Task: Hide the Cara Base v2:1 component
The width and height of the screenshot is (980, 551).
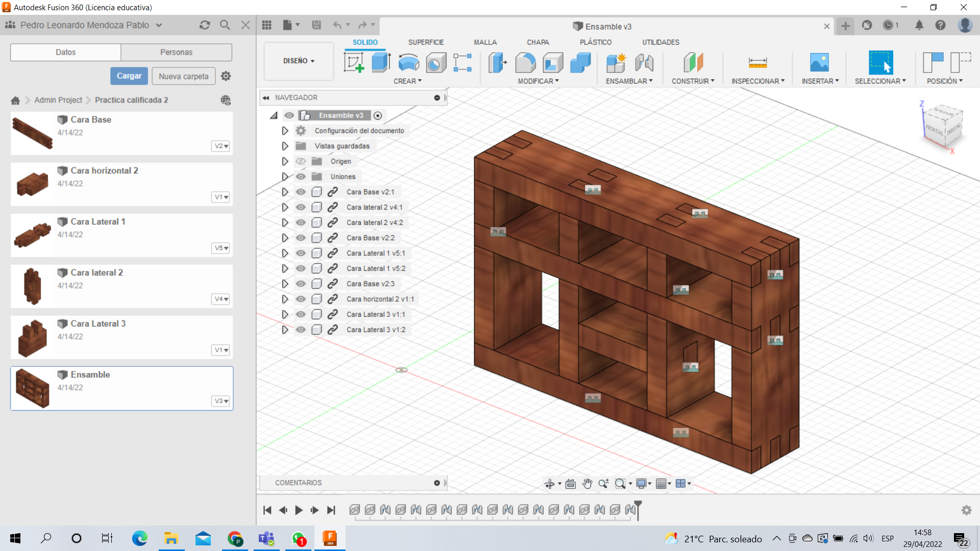Action: pyautogui.click(x=301, y=192)
